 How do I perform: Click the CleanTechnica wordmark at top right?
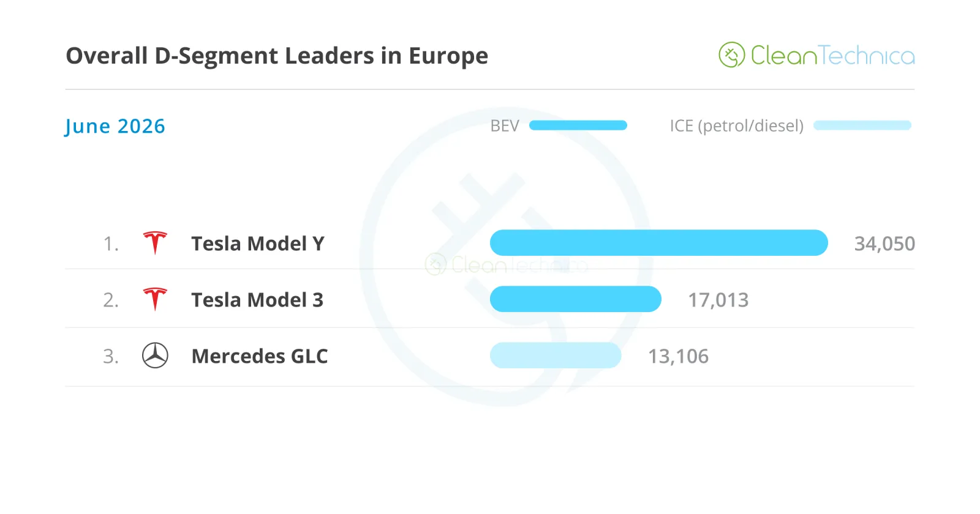click(x=832, y=56)
